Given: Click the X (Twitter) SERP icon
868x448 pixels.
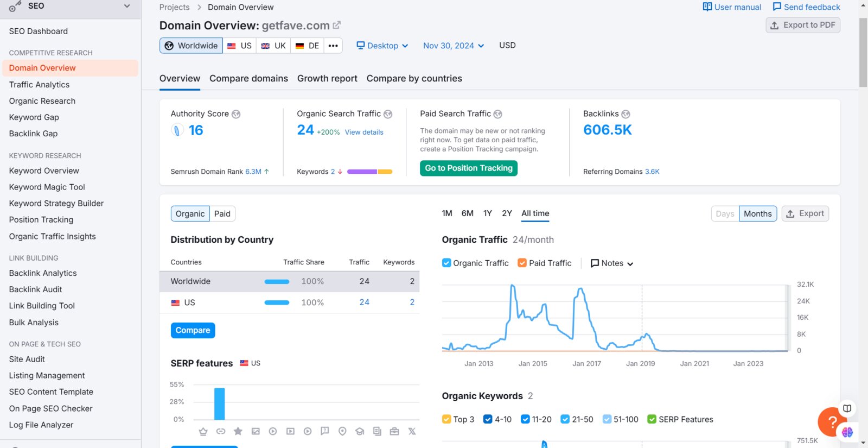Looking at the screenshot, I should [412, 431].
